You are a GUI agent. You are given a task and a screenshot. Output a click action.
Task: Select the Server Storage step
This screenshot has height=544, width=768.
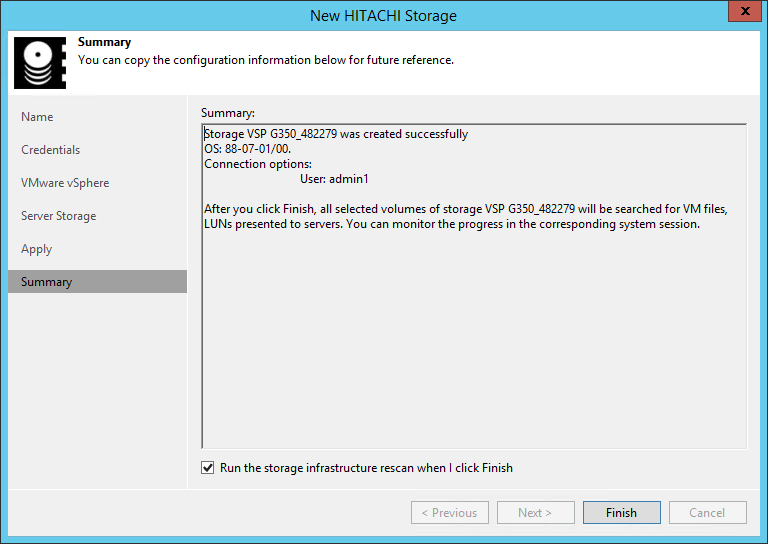click(x=58, y=216)
